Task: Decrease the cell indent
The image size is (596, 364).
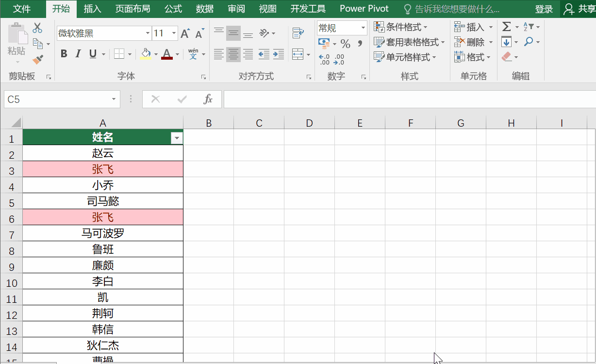Action: pos(264,54)
